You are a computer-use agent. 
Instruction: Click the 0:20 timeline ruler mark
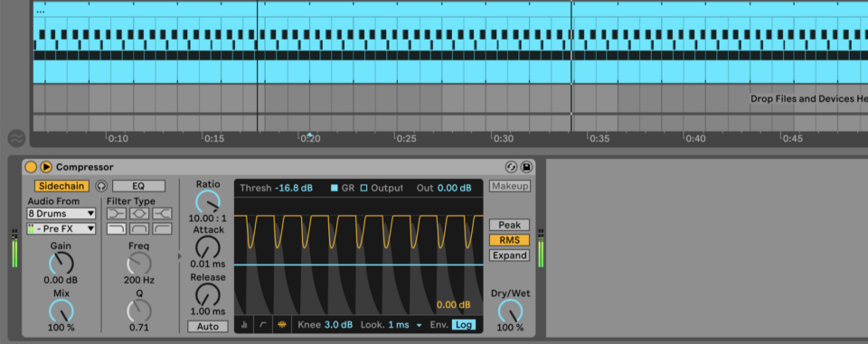tap(310, 139)
